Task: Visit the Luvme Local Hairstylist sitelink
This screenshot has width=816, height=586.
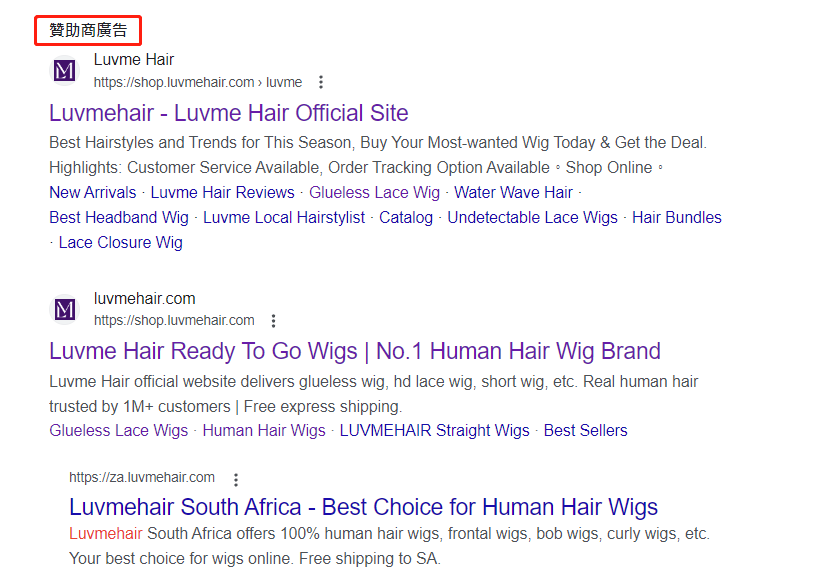Action: pyautogui.click(x=284, y=218)
